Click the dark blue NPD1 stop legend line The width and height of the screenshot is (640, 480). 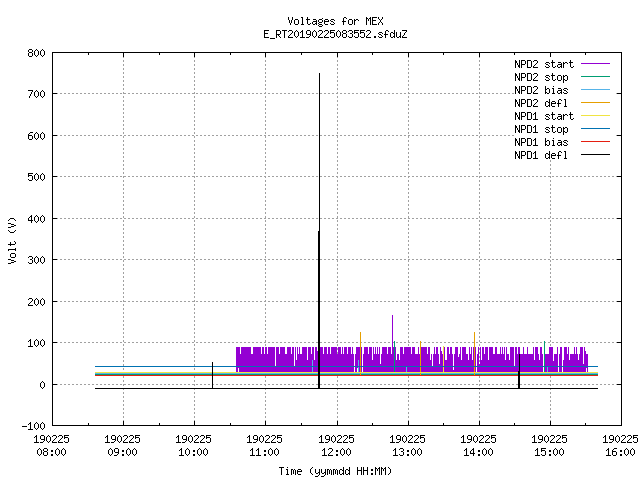coord(595,129)
